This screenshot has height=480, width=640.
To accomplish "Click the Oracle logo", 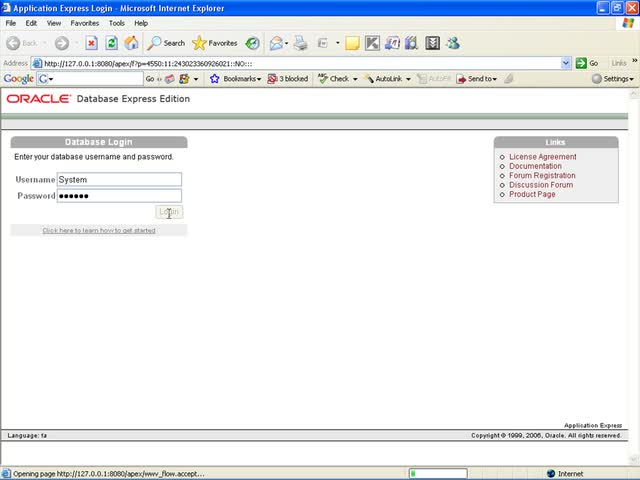I will tap(38, 99).
